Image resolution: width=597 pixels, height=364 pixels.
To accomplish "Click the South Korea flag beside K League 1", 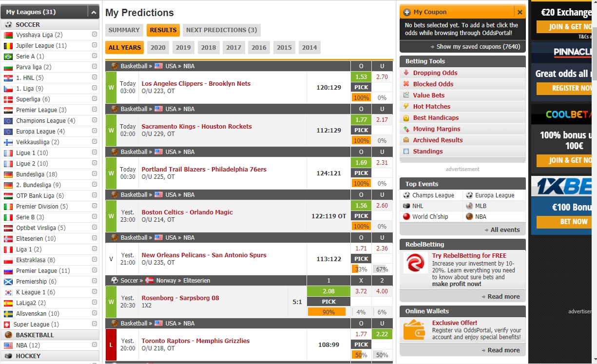I will pos(8,292).
